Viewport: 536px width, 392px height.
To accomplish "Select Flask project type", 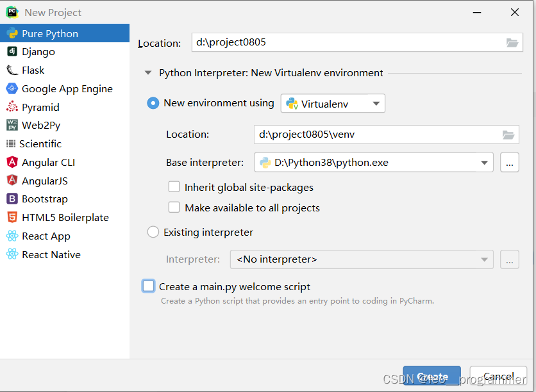I will (65, 70).
